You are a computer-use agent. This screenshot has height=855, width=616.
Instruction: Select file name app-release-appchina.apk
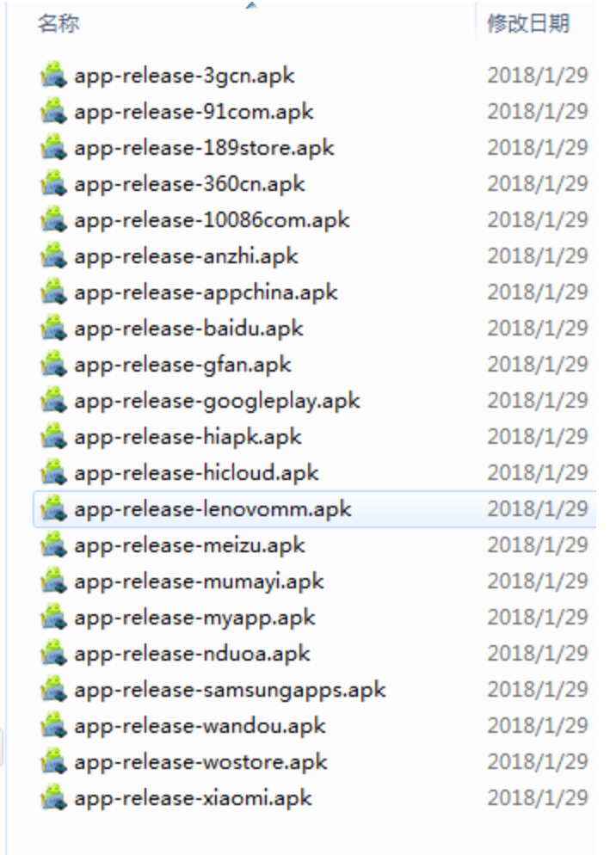[x=206, y=293]
